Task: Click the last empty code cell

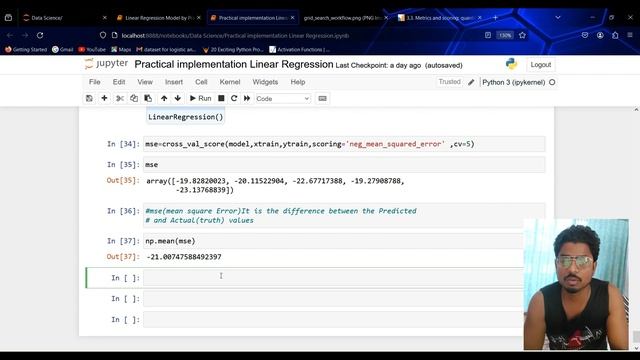Action: click(x=333, y=320)
